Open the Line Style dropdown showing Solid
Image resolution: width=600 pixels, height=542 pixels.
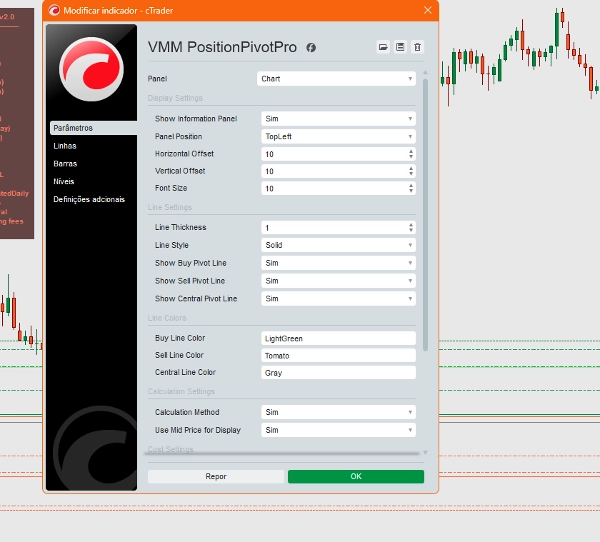pyautogui.click(x=339, y=245)
